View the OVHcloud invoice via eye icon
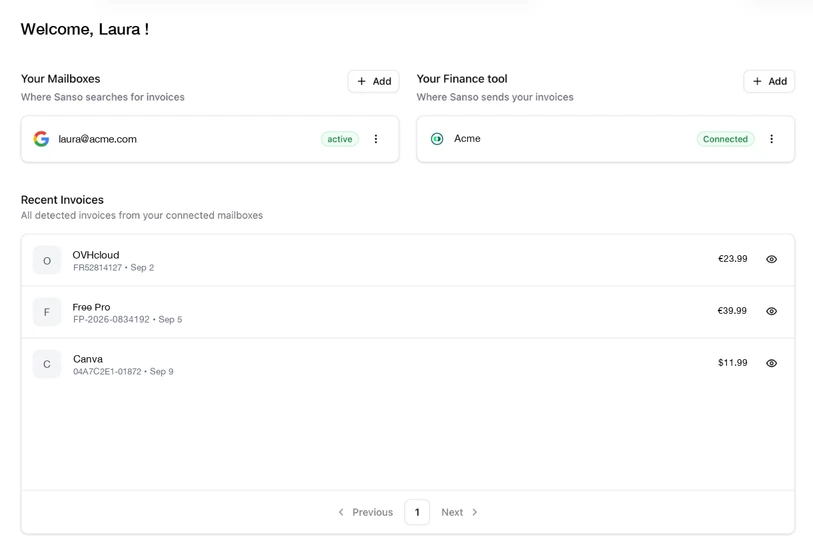The height and width of the screenshot is (553, 813). pos(772,259)
